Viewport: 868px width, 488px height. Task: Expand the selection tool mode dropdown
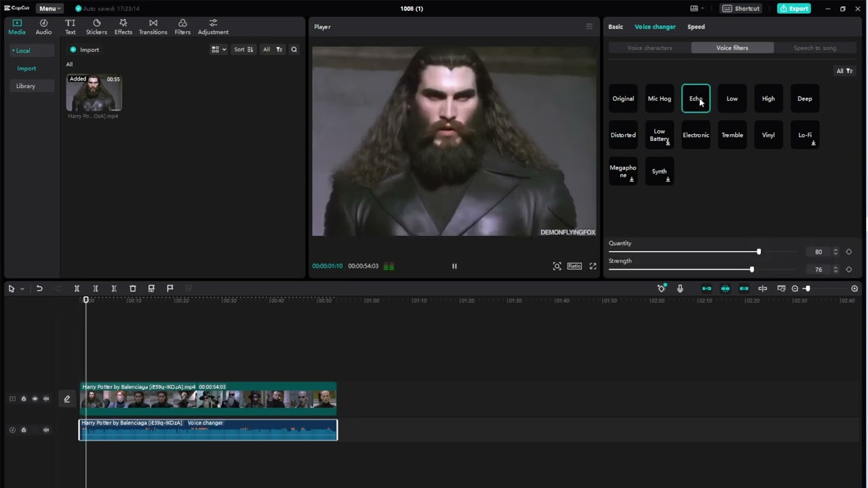22,289
